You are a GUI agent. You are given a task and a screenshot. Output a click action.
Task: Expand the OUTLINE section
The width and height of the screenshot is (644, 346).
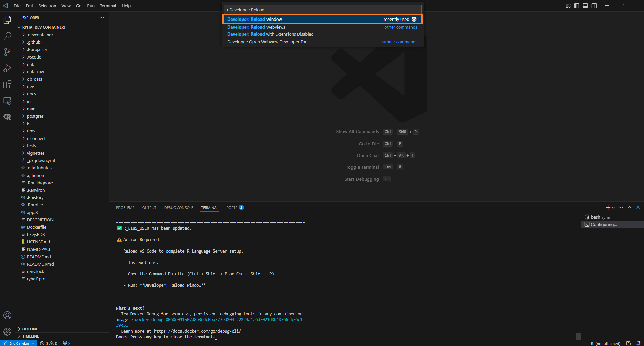[x=62, y=329]
